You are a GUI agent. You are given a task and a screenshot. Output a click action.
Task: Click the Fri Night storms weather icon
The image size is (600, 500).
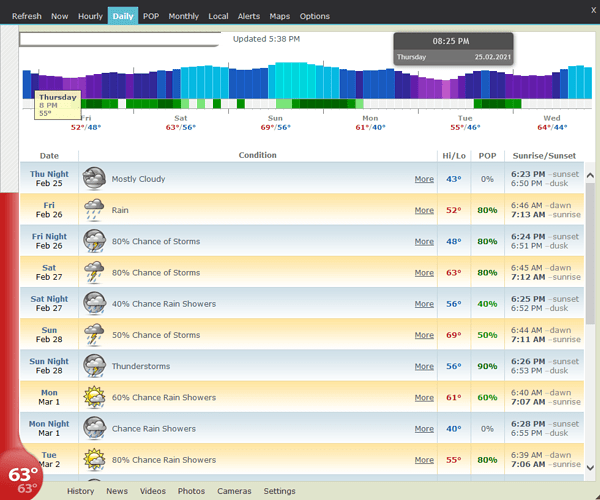[95, 241]
